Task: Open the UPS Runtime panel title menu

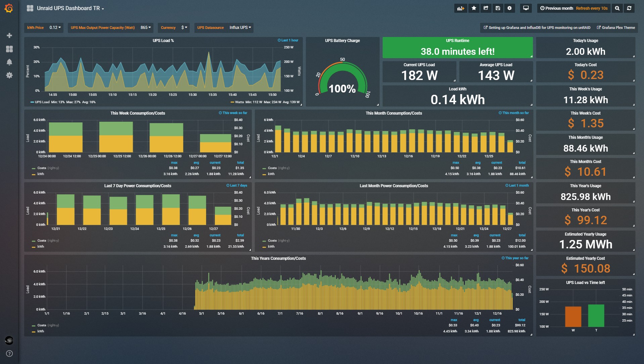Action: click(457, 41)
